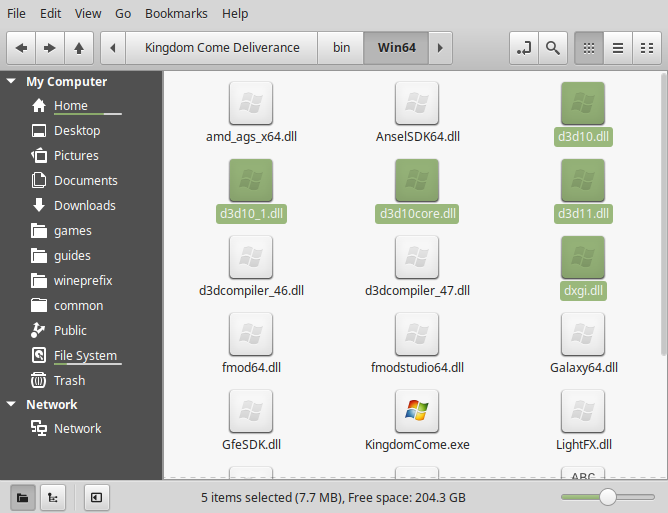The image size is (668, 513).
Task: Open the Go menu
Action: click(123, 14)
